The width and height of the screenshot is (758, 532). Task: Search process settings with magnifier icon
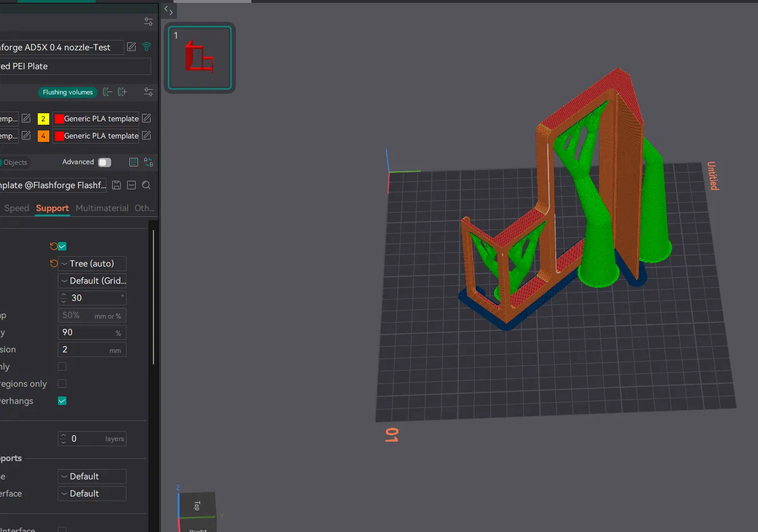[x=147, y=185]
